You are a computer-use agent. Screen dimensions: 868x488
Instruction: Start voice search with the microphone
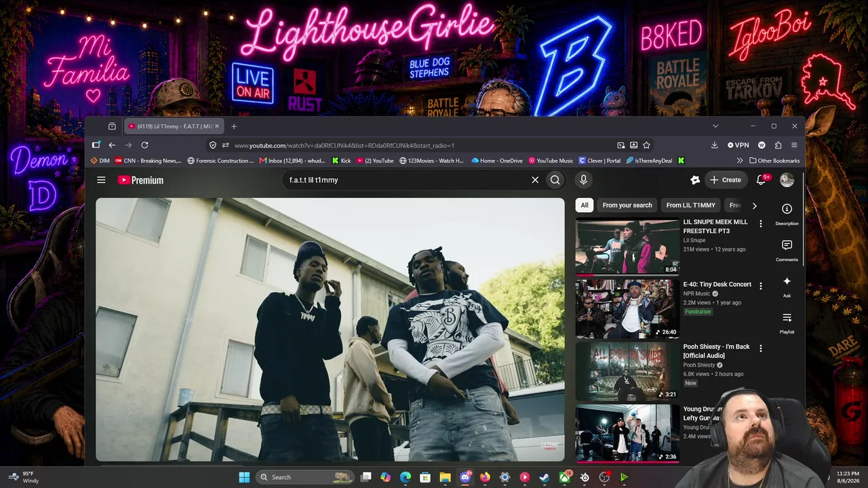(x=583, y=180)
